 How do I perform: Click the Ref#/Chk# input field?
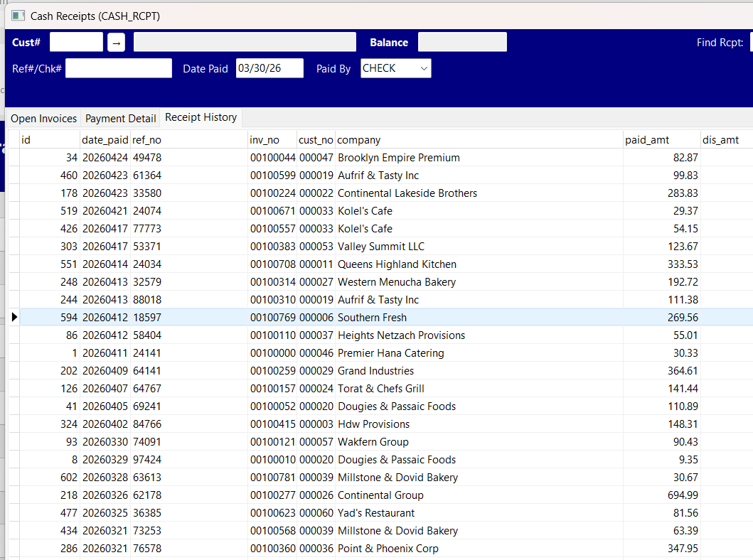tap(118, 68)
